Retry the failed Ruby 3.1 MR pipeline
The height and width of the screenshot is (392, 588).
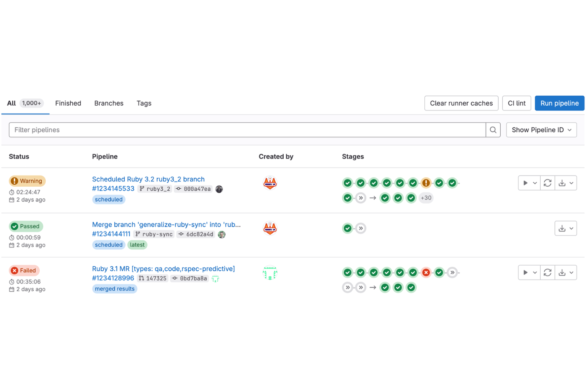[x=547, y=272]
